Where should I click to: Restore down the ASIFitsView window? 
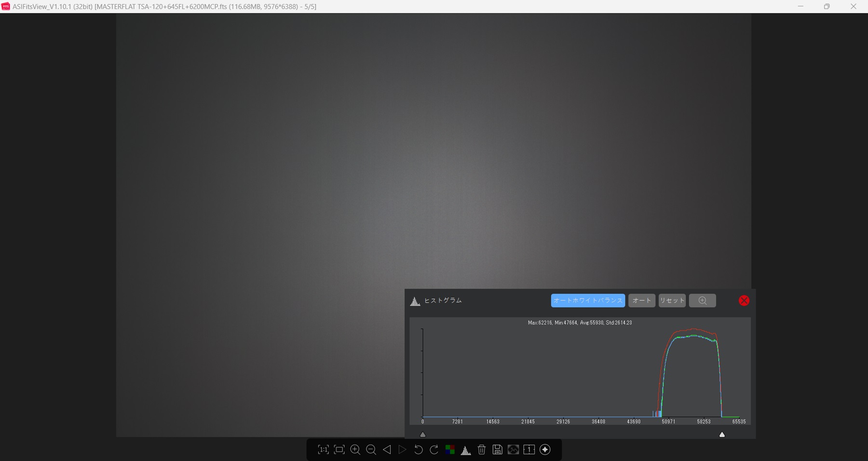(x=827, y=6)
